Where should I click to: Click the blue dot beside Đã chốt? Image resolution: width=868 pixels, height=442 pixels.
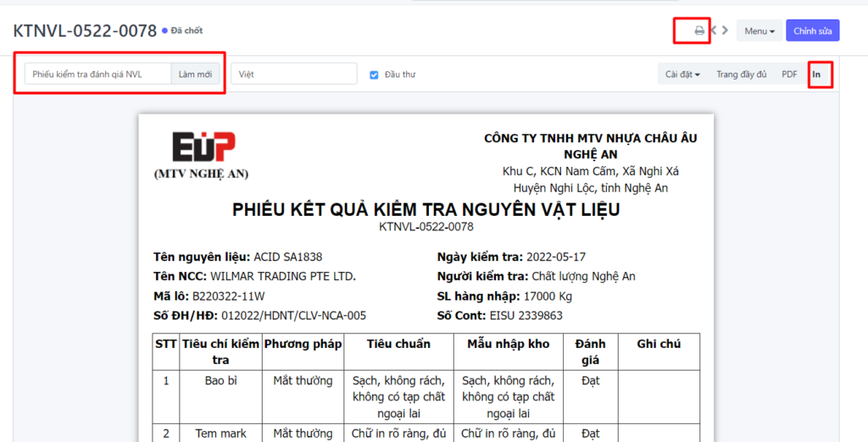[164, 31]
